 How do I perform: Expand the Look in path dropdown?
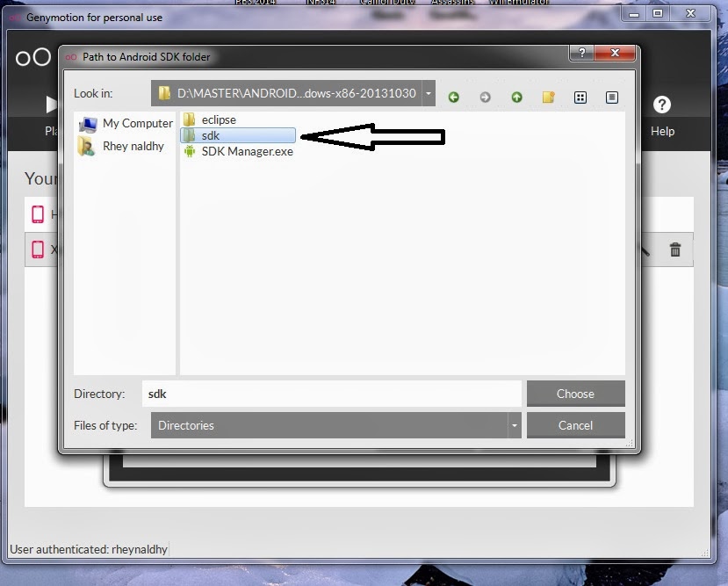[x=429, y=93]
